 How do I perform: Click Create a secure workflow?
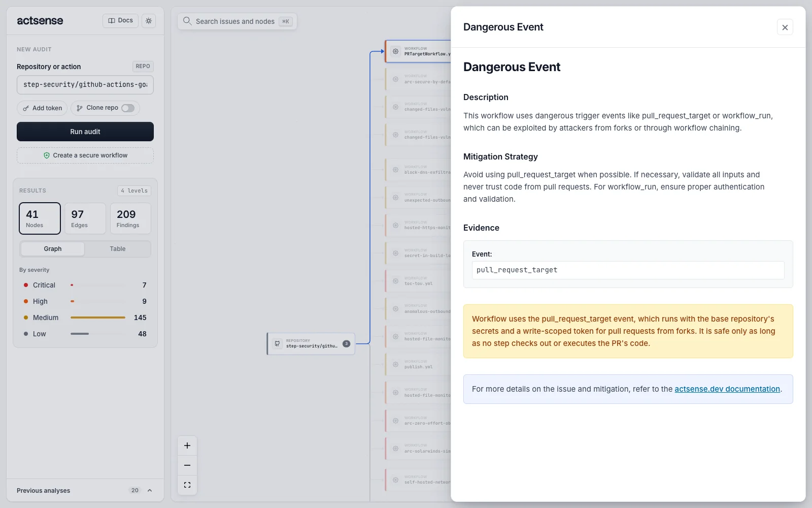click(85, 155)
